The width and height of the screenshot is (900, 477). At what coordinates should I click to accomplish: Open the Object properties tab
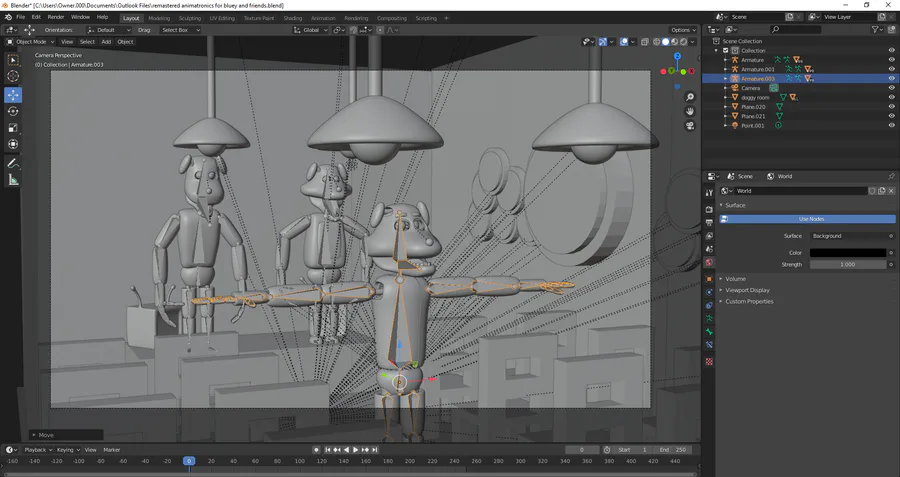tap(709, 279)
